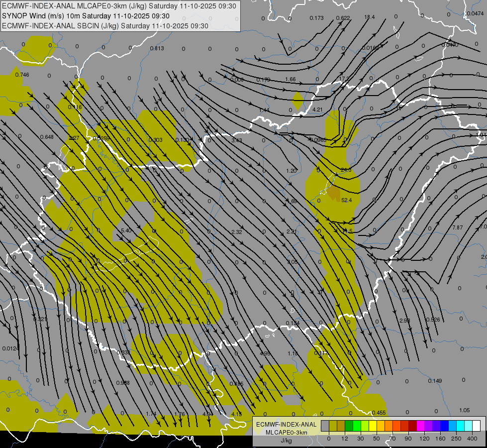Click legend tick label 0
Image resolution: width=487 pixels, height=448 pixels.
click(329, 439)
